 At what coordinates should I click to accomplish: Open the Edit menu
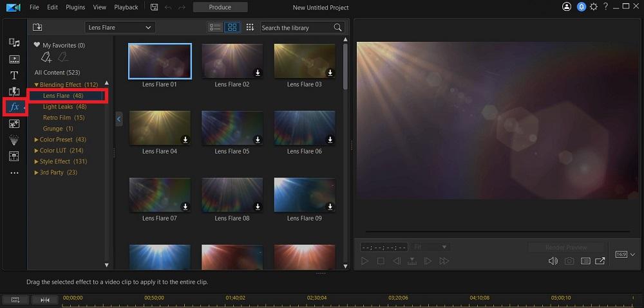tap(52, 7)
